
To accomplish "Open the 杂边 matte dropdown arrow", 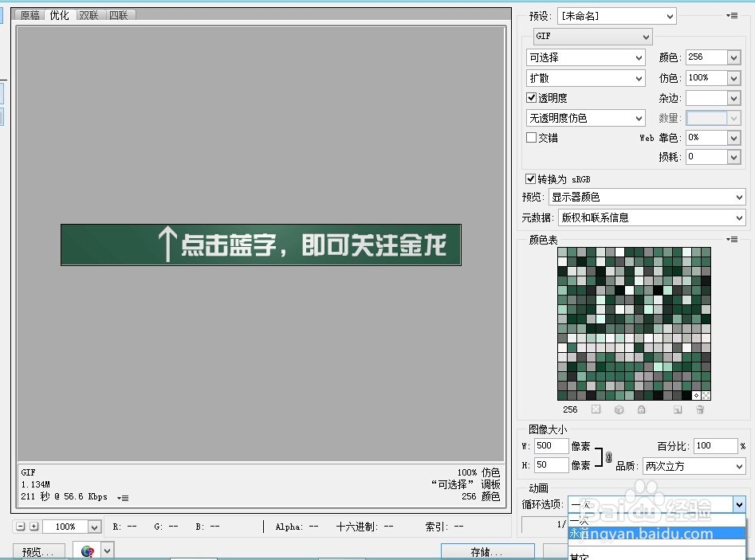I will [733, 98].
